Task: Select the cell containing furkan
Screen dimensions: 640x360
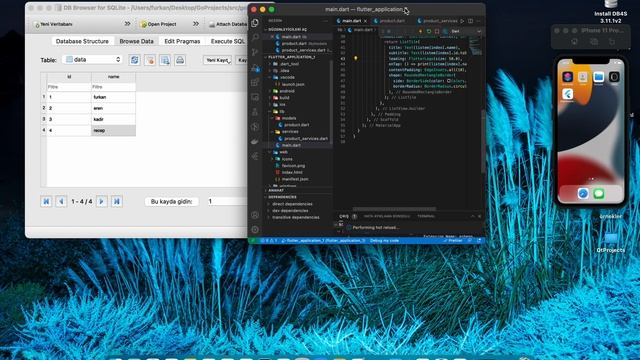Action: click(113, 97)
